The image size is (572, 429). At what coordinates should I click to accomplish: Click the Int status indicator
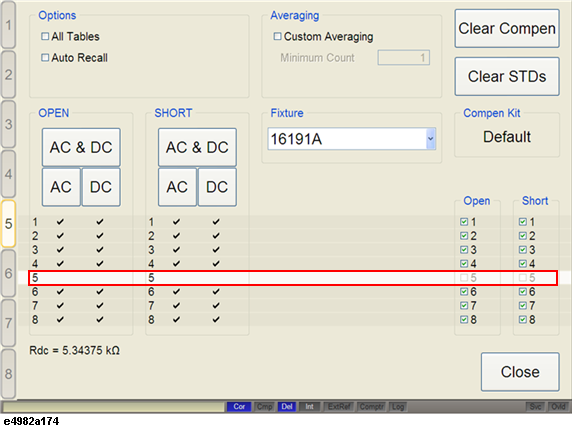click(x=309, y=406)
